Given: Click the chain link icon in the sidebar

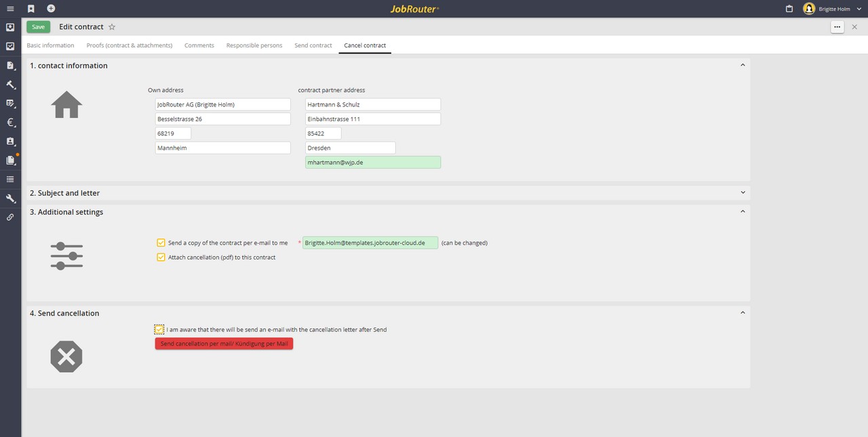Looking at the screenshot, I should click(10, 217).
